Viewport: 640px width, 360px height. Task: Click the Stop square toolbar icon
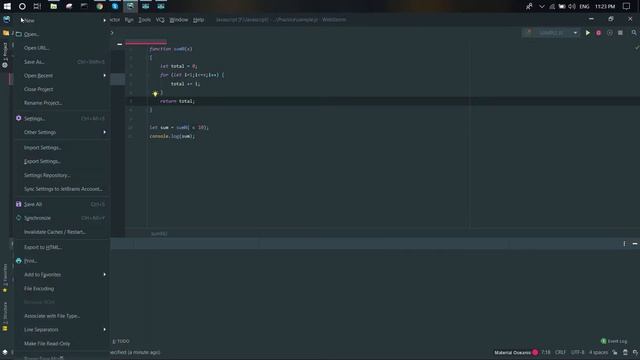[x=620, y=33]
